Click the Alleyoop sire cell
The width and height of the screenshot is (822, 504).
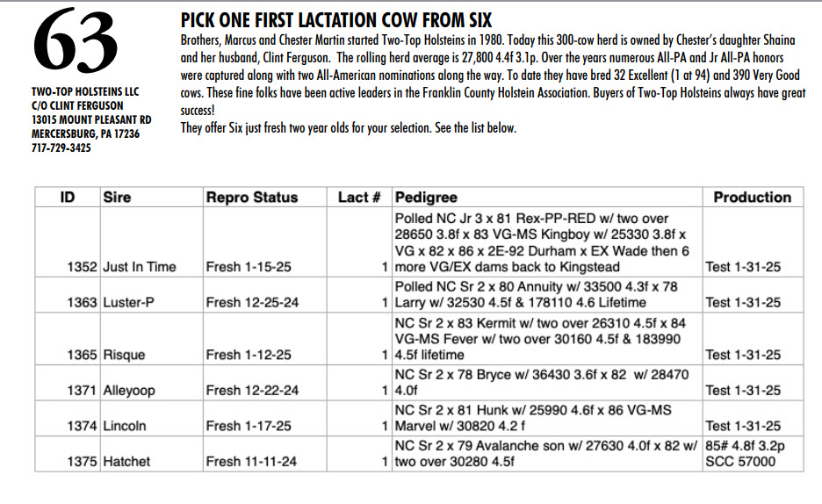(130, 391)
